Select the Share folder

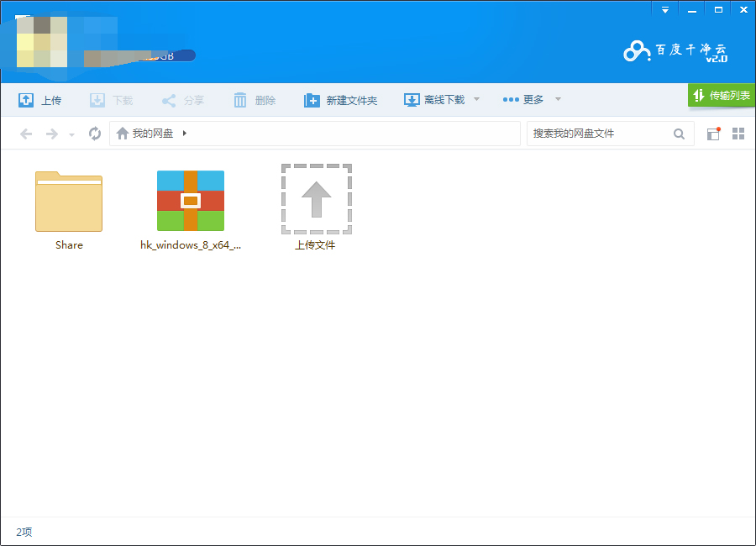(69, 202)
